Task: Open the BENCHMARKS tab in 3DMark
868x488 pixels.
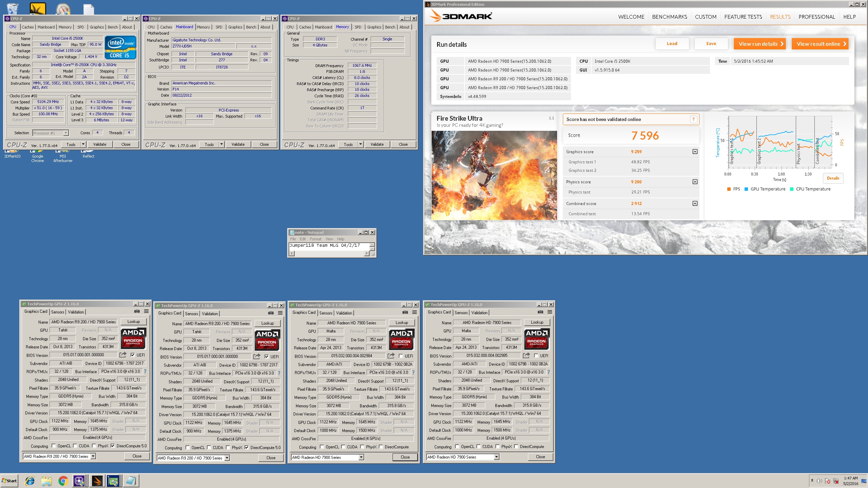Action: [x=670, y=17]
